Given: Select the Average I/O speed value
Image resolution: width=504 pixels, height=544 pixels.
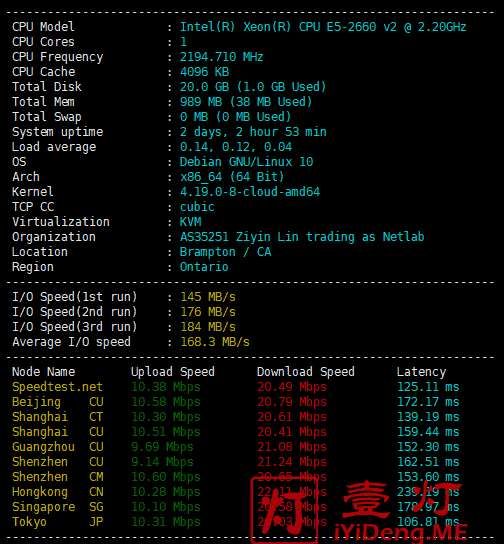Looking at the screenshot, I should (215, 342).
